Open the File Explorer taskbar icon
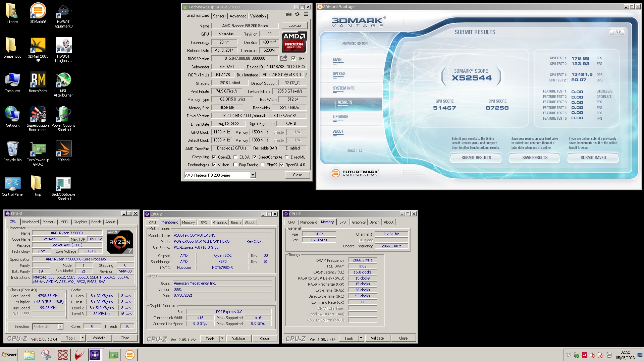The width and height of the screenshot is (644, 362). (29, 355)
